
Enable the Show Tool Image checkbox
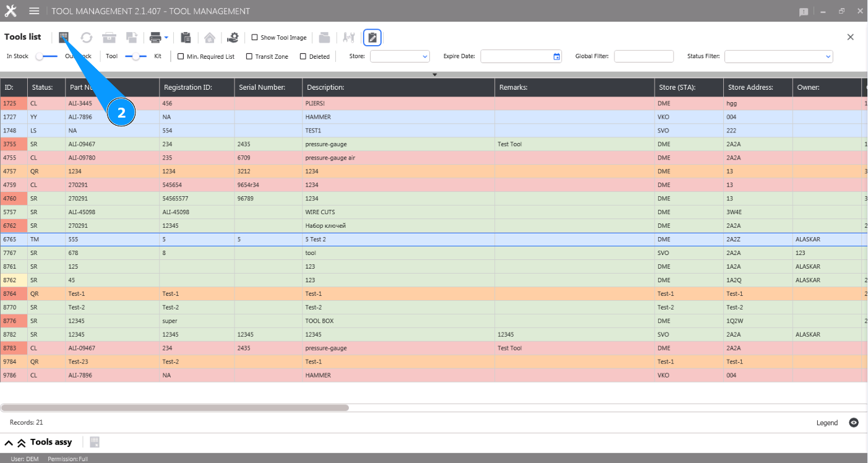tap(254, 38)
